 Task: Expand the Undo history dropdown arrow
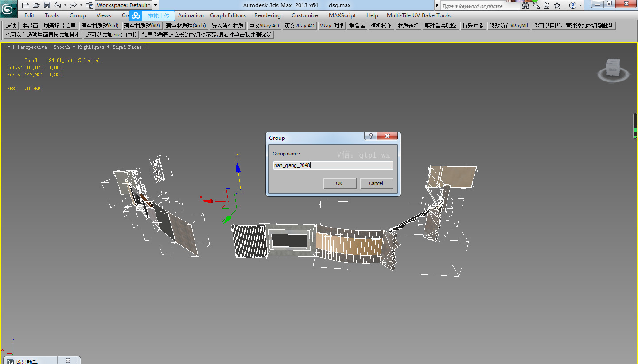[65, 5]
